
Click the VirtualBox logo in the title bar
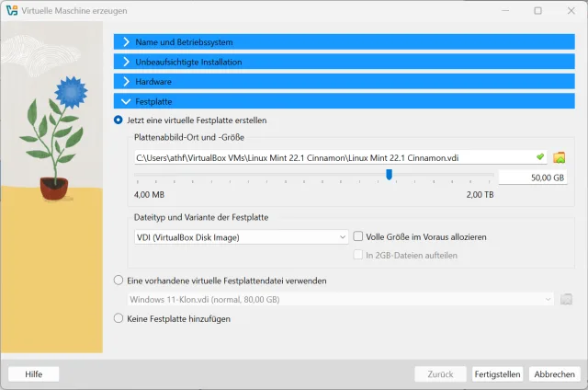[11, 10]
